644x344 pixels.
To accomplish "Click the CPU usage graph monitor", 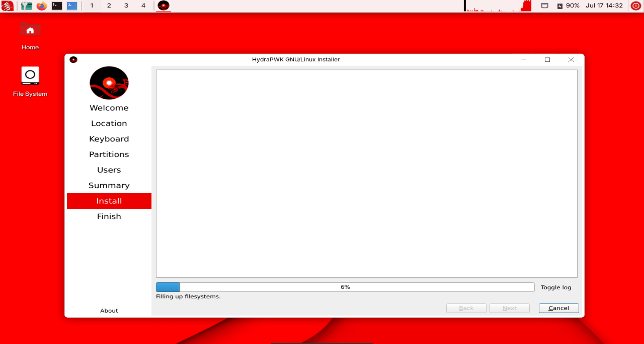I will (498, 6).
